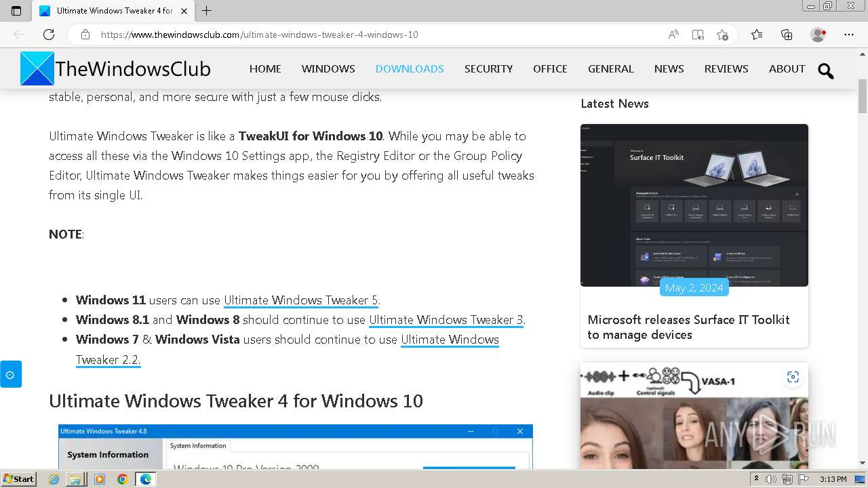This screenshot has width=868, height=488.
Task: Add this page to favorites star icon
Action: pos(722,35)
